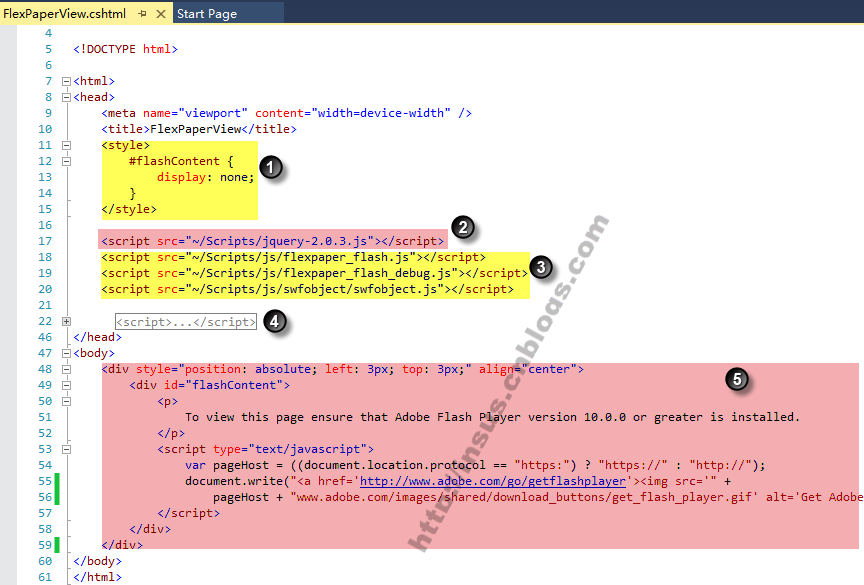Image resolution: width=864 pixels, height=585 pixels.
Task: Click the "var pageHost" code line
Action: tap(476, 465)
